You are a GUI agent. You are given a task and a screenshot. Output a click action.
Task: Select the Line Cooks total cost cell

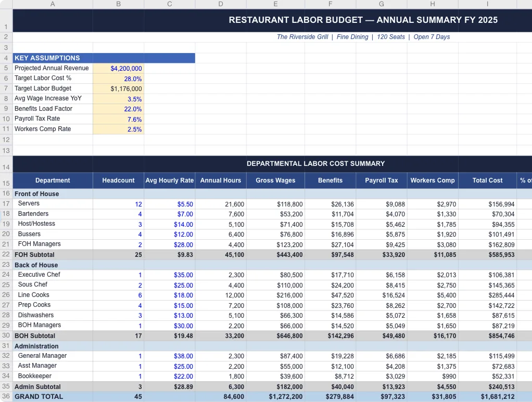(x=487, y=295)
